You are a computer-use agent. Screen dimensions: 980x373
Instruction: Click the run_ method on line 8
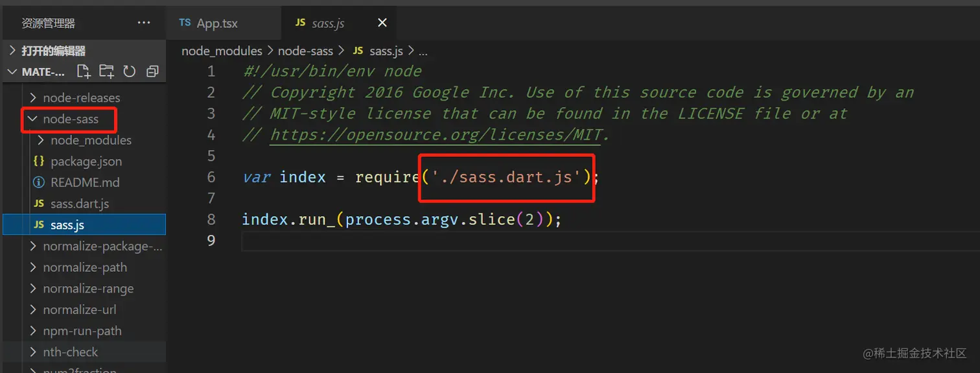tap(316, 220)
